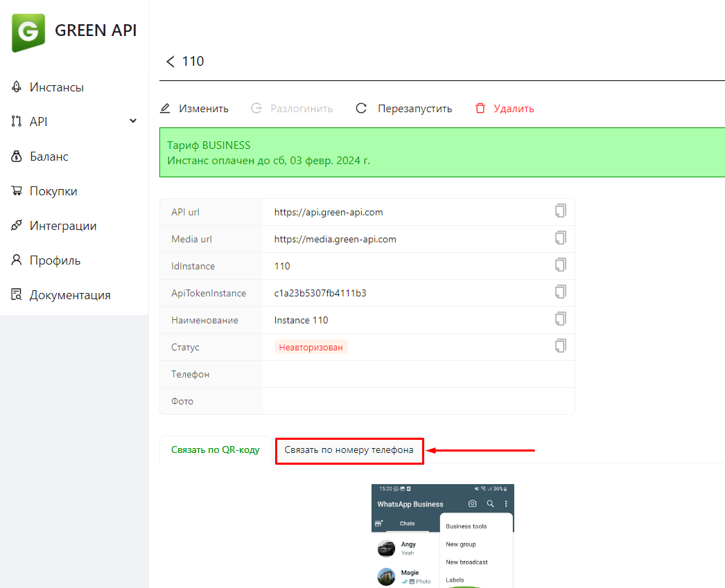Switch to Связать по номеру телефона tab
The image size is (725, 588).
(349, 450)
